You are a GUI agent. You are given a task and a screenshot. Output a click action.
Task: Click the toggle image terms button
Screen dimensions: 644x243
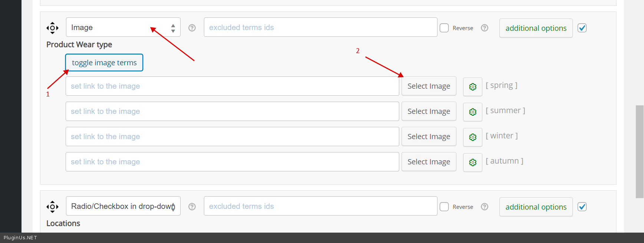[x=104, y=63]
